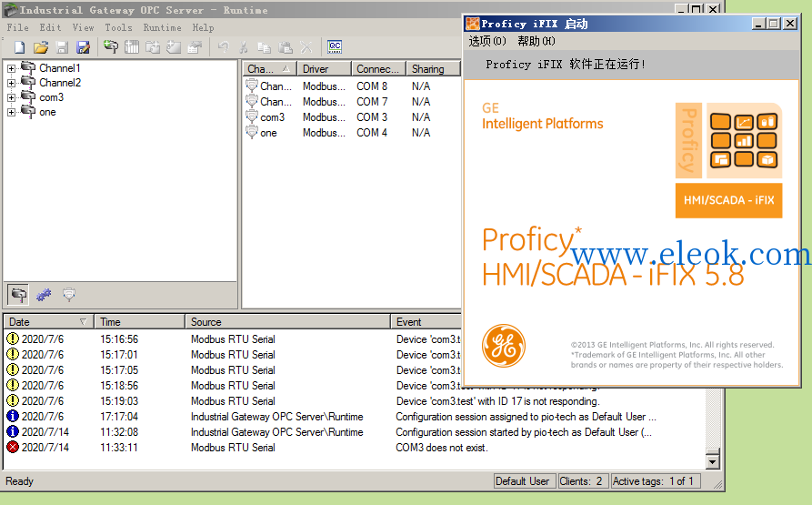Open the File menu
Viewport: 812px width, 505px height.
point(17,27)
